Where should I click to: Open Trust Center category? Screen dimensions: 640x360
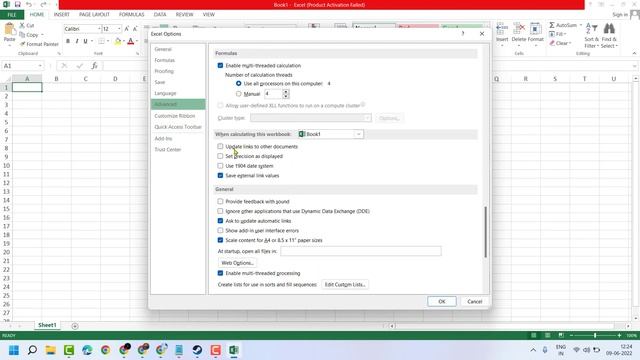(x=178, y=149)
